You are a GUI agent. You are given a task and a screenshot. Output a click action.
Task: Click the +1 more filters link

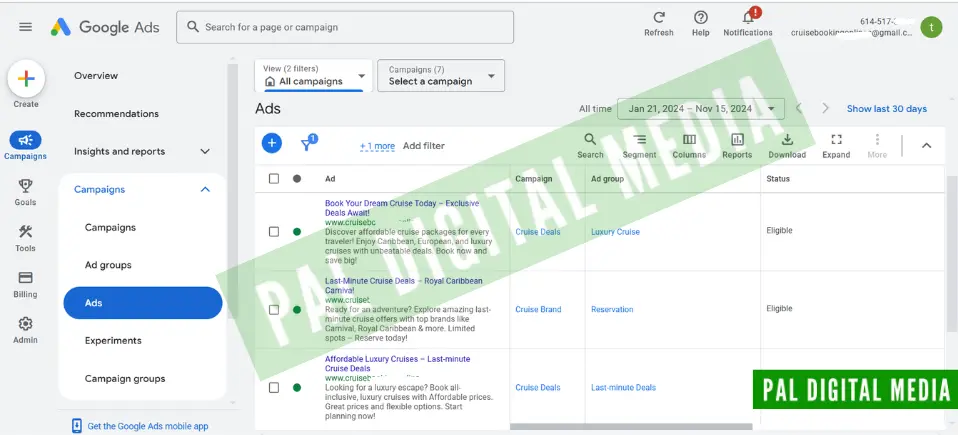377,146
